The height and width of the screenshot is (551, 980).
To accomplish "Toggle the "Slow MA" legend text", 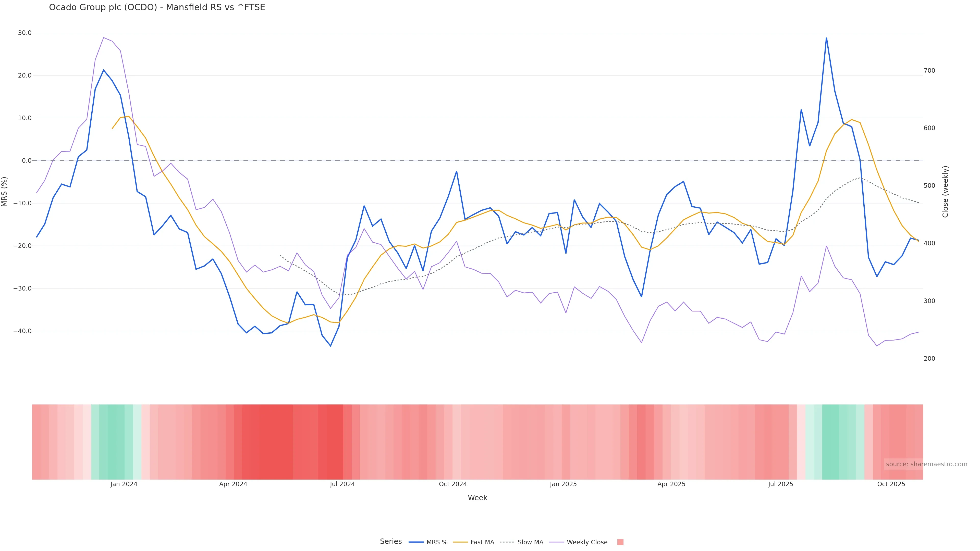I will (x=530, y=542).
